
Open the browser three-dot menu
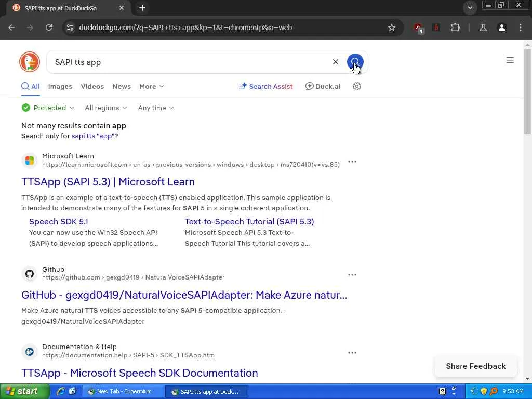pyautogui.click(x=520, y=28)
